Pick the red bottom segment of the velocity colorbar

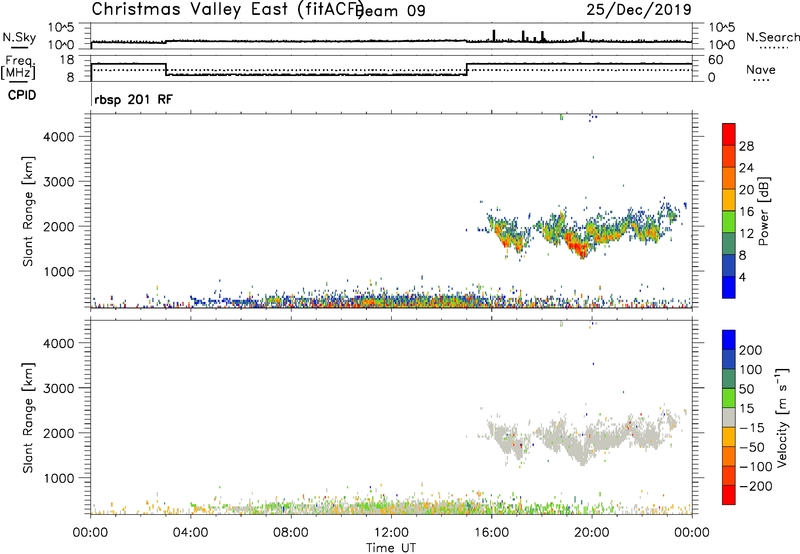click(x=729, y=495)
